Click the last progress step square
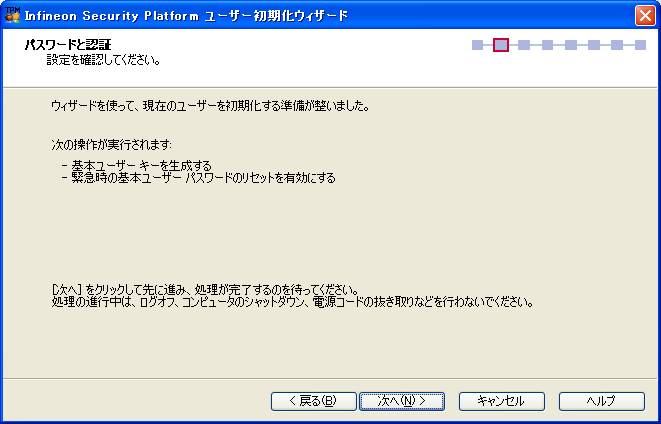 click(640, 45)
